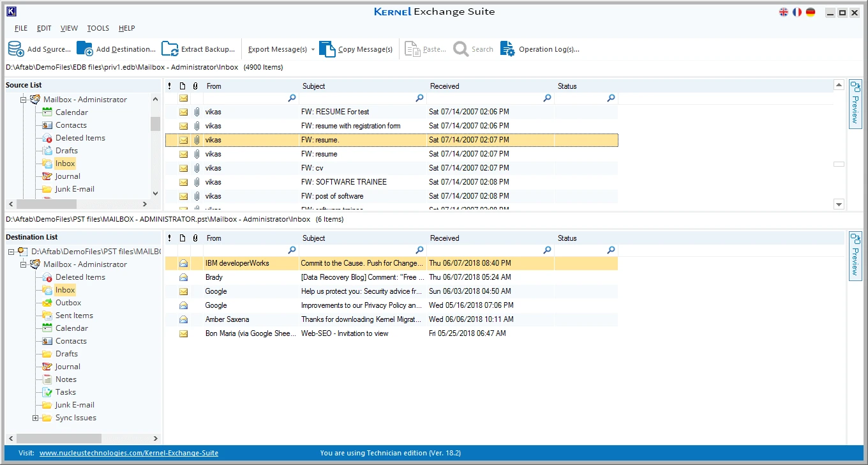The image size is (868, 465).
Task: Click the attachment column header in the destination list
Action: coord(195,238)
